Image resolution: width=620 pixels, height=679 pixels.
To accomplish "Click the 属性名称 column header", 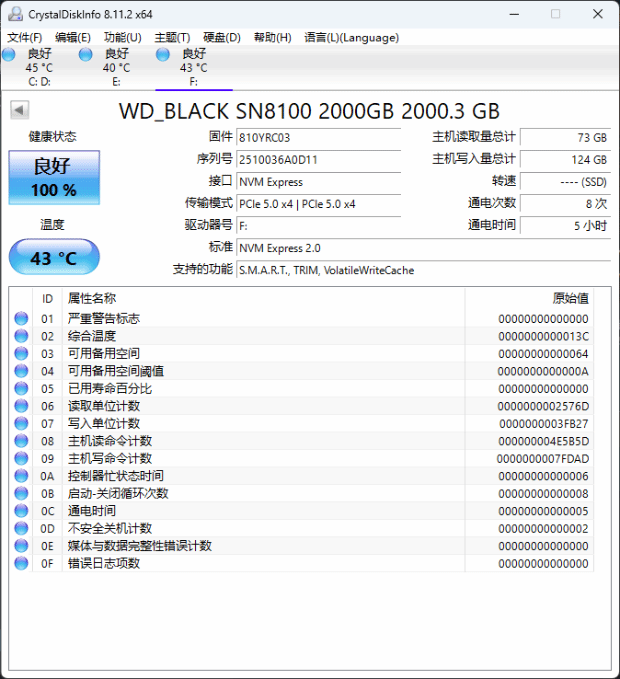I will click(264, 298).
